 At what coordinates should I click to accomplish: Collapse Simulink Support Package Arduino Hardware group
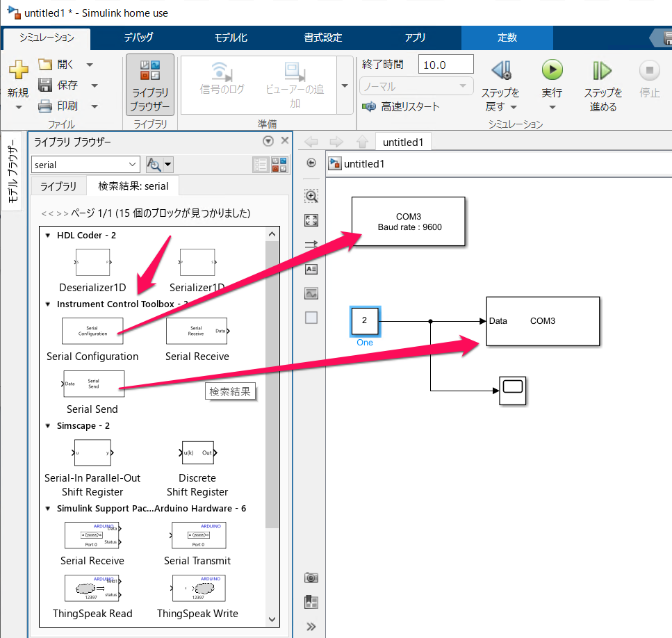(x=48, y=509)
